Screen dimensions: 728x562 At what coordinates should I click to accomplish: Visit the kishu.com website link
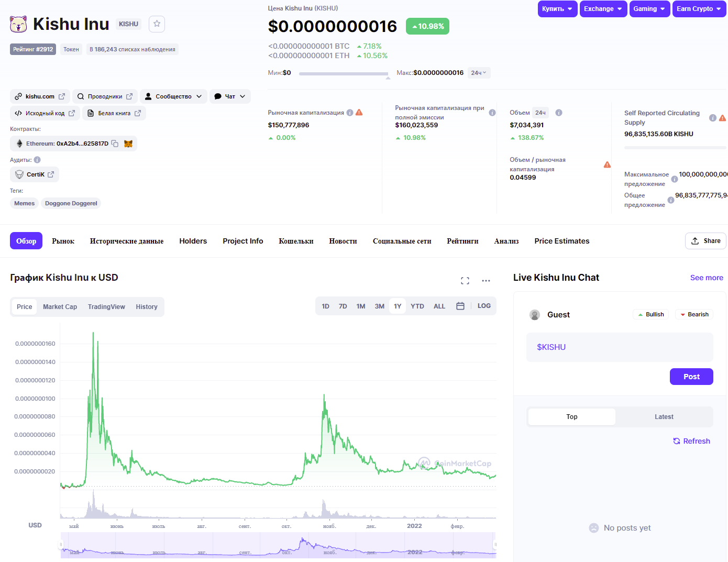[x=40, y=96]
